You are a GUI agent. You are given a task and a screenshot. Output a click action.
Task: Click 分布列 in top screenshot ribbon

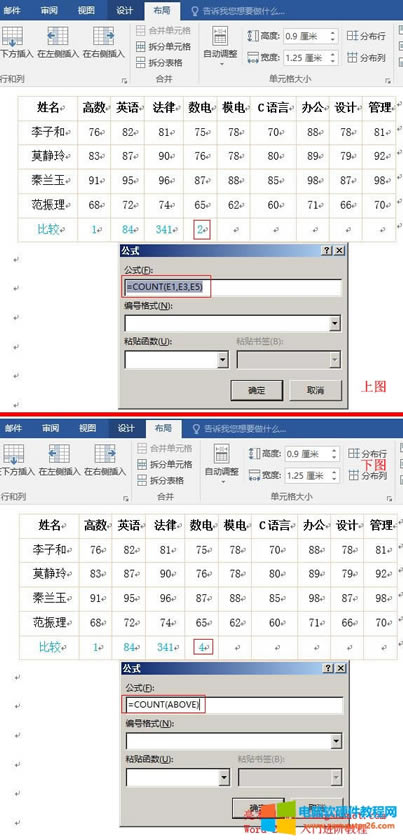tap(366, 57)
